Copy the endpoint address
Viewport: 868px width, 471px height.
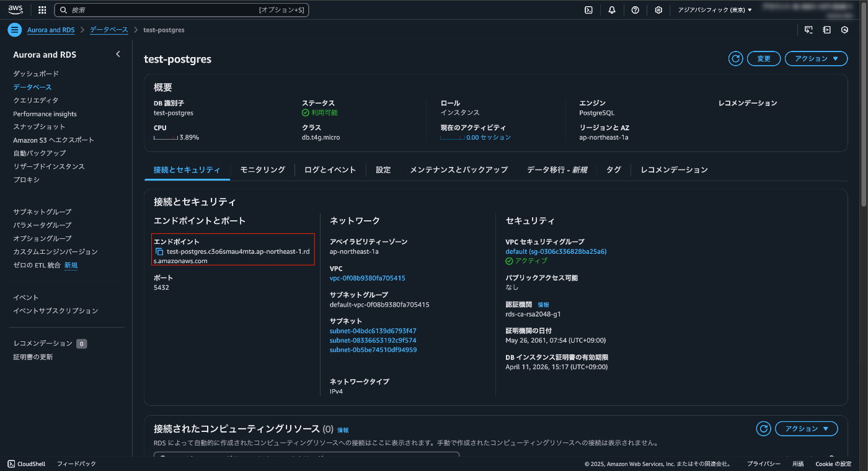(159, 251)
